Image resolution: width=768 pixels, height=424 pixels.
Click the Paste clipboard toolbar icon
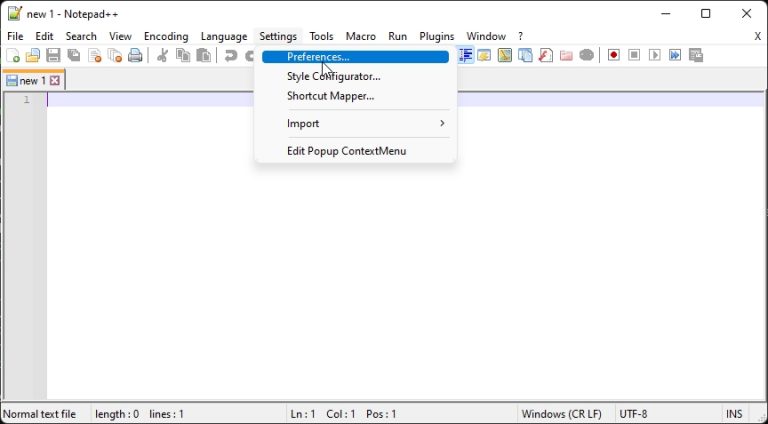(203, 55)
